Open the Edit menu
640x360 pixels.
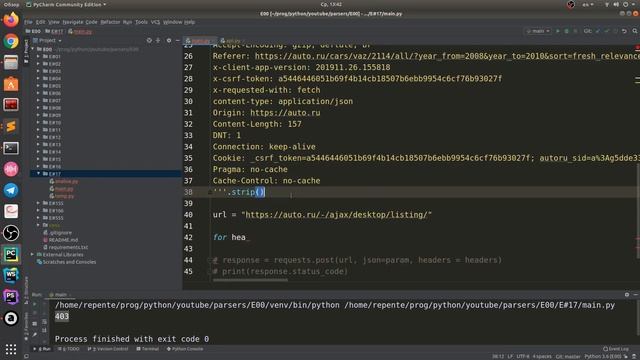(40, 22)
